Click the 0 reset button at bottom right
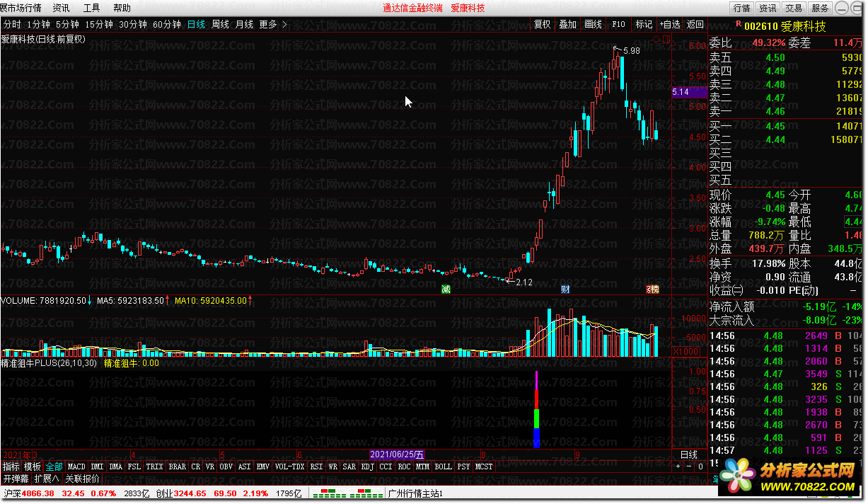 700,466
